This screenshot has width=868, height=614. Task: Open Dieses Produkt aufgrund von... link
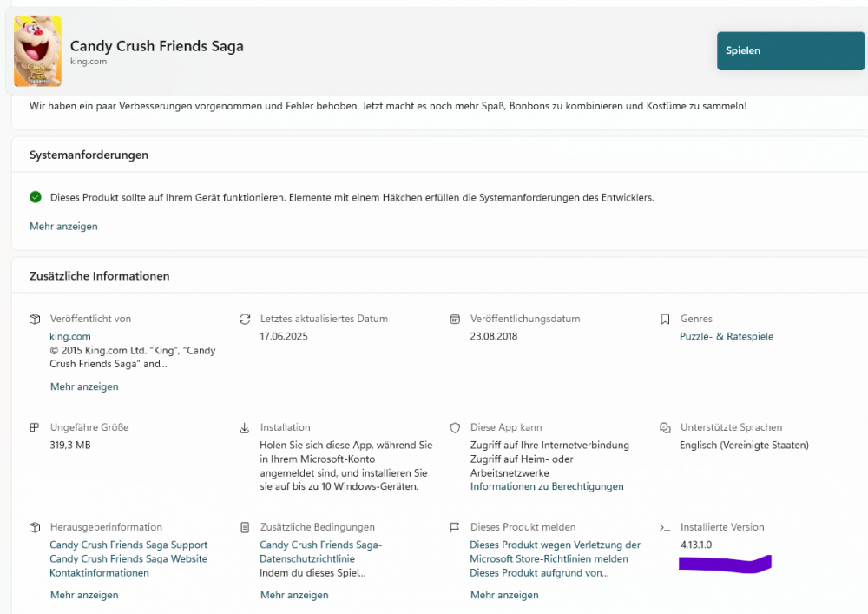539,573
